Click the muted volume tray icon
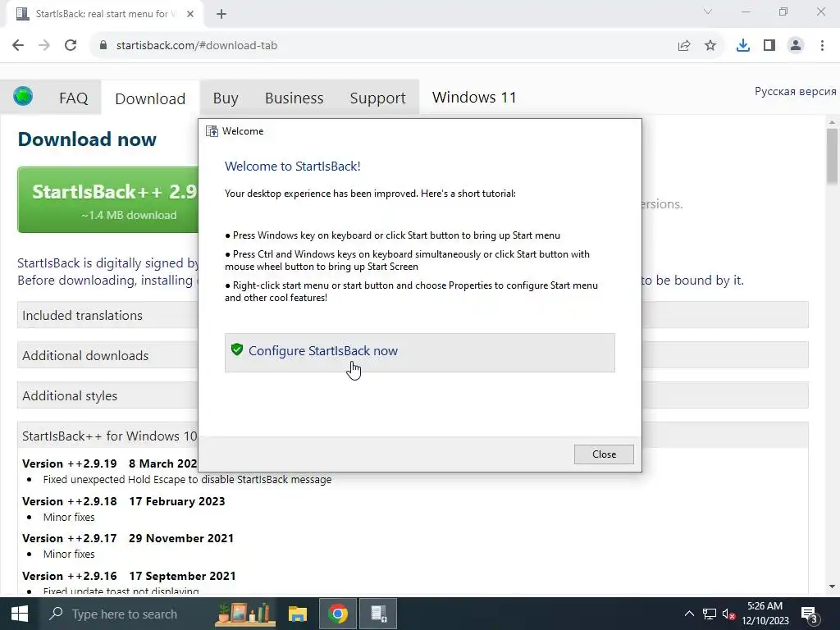This screenshot has width=840, height=630. click(x=728, y=614)
